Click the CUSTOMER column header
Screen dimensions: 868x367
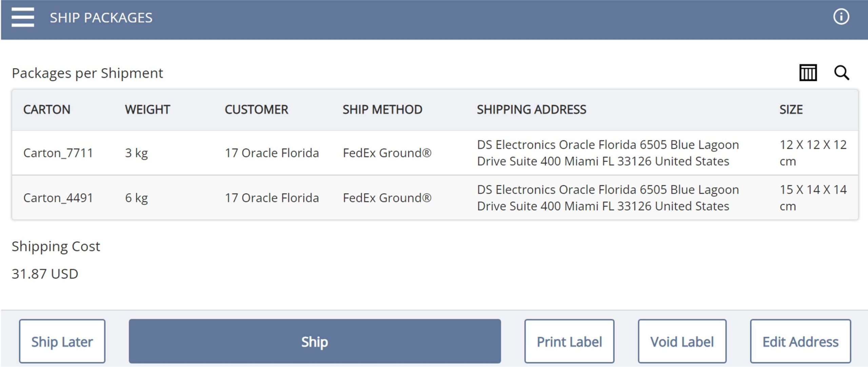[x=256, y=110]
